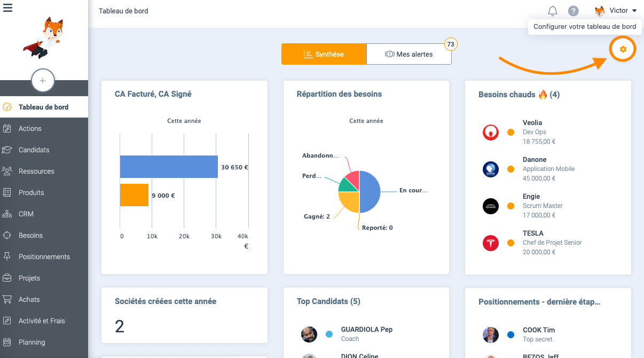
Task: Click the Actions sidebar icon
Action: pos(7,128)
